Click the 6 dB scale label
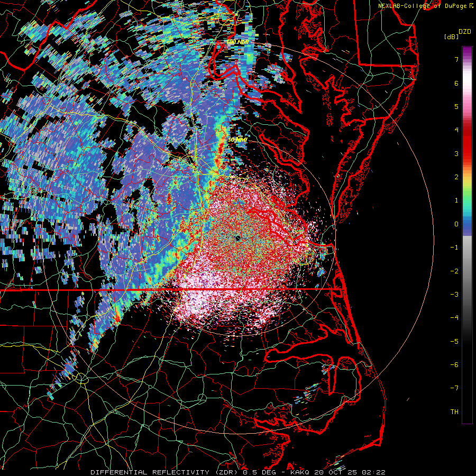Image resolution: width=476 pixels, height=476 pixels. (456, 83)
